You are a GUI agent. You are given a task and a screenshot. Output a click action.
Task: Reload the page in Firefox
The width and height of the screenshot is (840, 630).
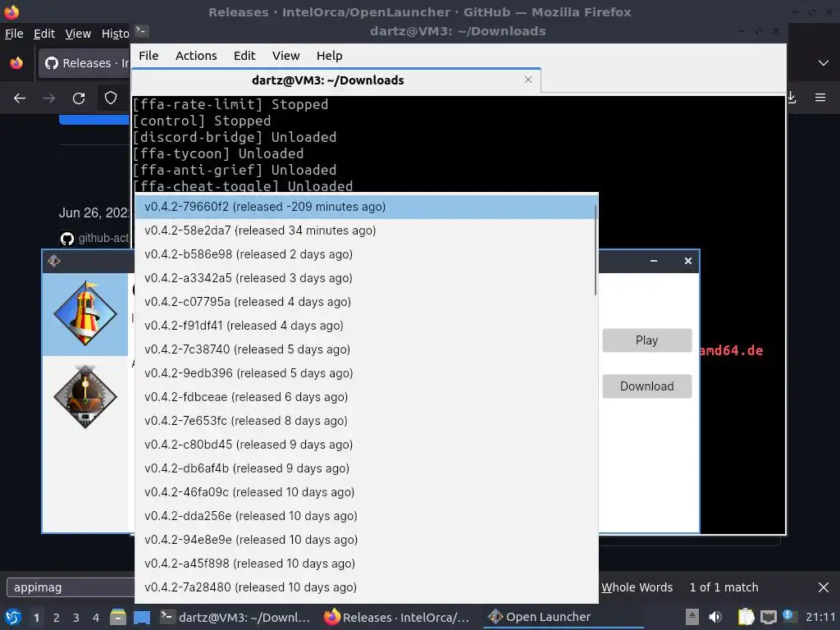(x=79, y=98)
